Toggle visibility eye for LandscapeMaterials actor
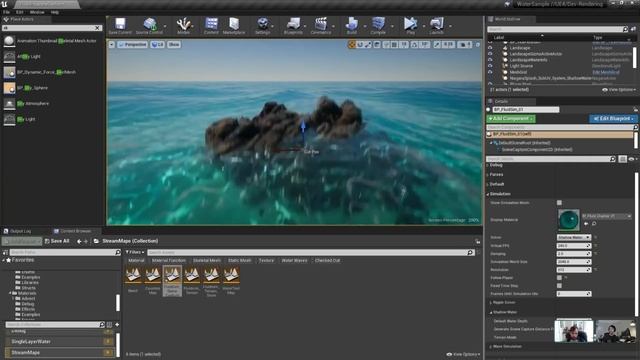Viewport: 640px width, 360px height. tap(490, 60)
